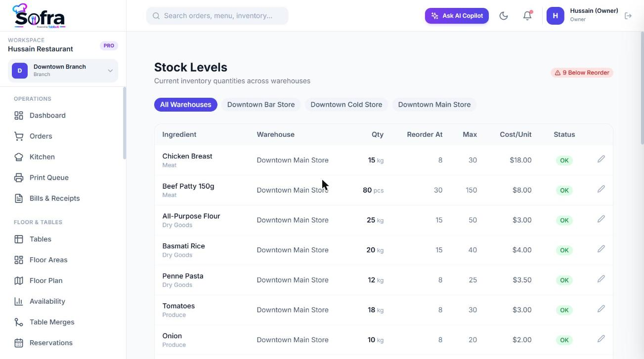Viewport: 644px width, 359px height.
Task: Click the Cost/Unit column header
Action: click(x=515, y=134)
